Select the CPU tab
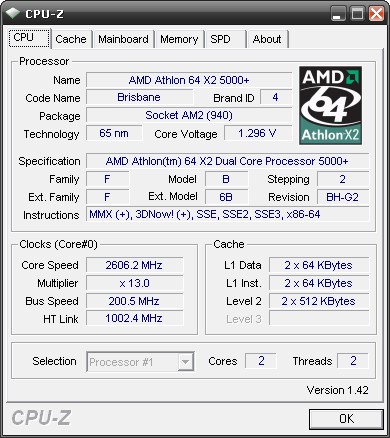The height and width of the screenshot is (438, 390). pos(29,38)
